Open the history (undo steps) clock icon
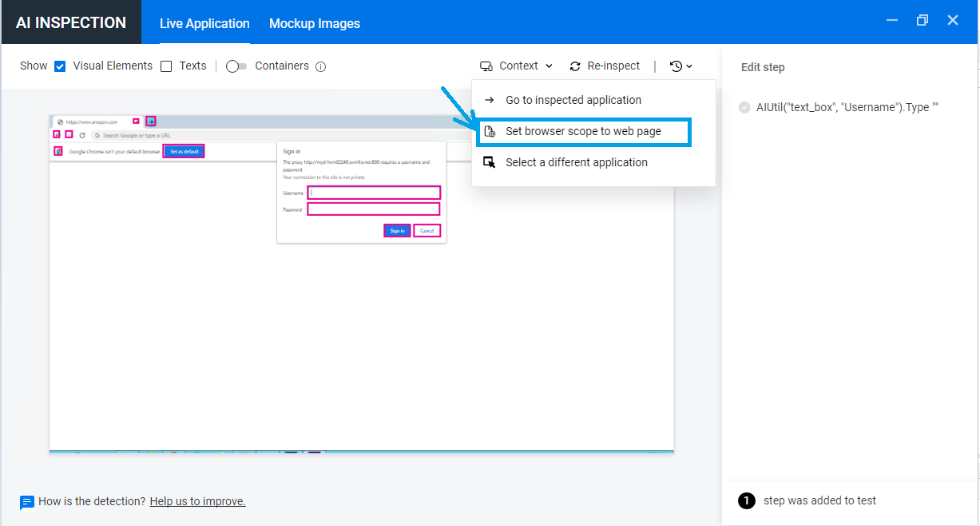 [x=676, y=66]
